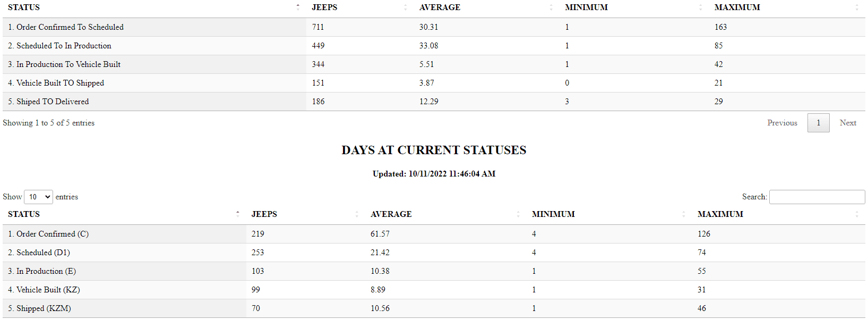
Task: Click jeeps value 449
Action: pyautogui.click(x=318, y=46)
